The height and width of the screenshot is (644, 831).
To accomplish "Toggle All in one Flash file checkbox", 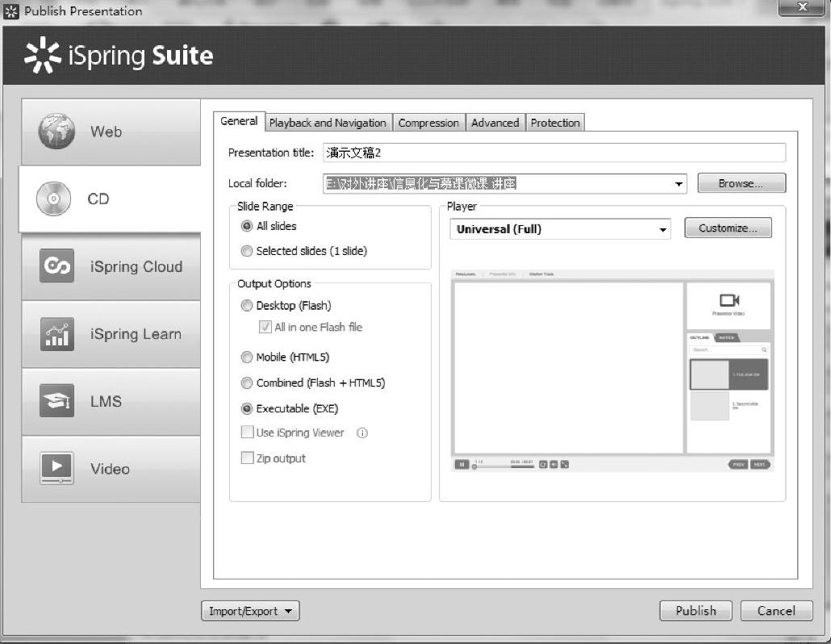I will click(x=265, y=327).
